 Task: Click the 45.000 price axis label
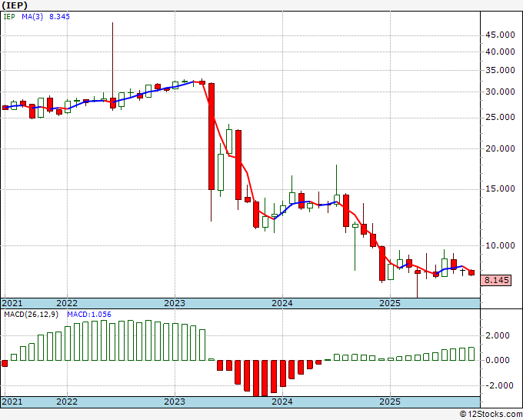point(500,35)
